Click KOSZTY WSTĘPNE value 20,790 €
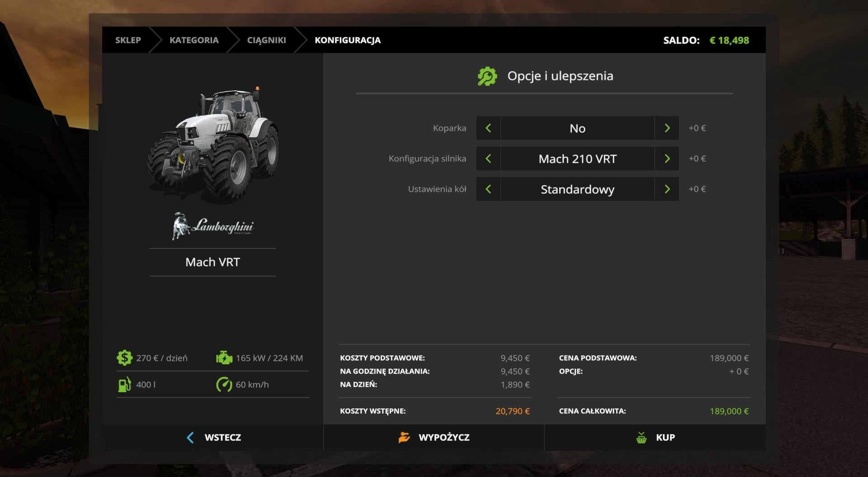The height and width of the screenshot is (477, 868). click(x=513, y=411)
